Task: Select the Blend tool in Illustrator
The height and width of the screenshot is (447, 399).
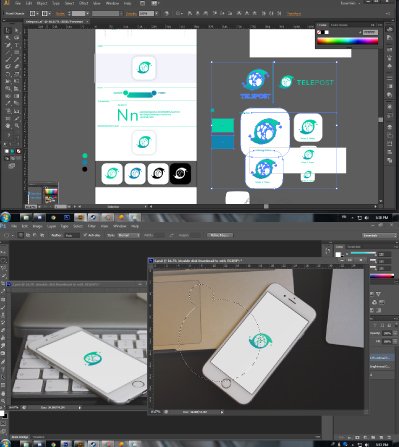Action: coord(16,103)
